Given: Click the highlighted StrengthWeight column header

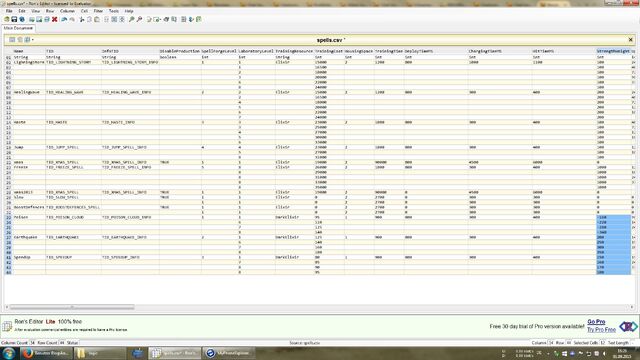Looking at the screenshot, I should point(613,51).
